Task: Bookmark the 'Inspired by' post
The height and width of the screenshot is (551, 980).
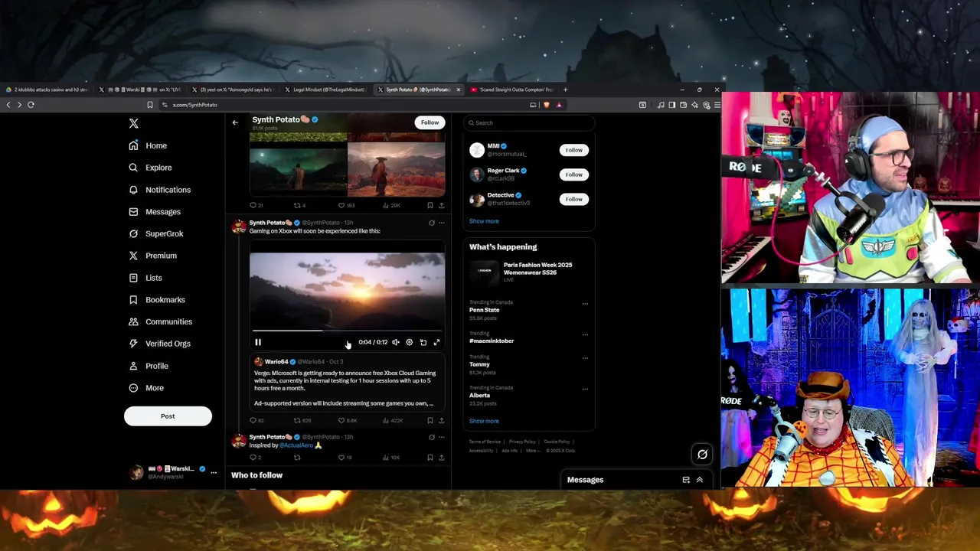Action: pyautogui.click(x=430, y=458)
